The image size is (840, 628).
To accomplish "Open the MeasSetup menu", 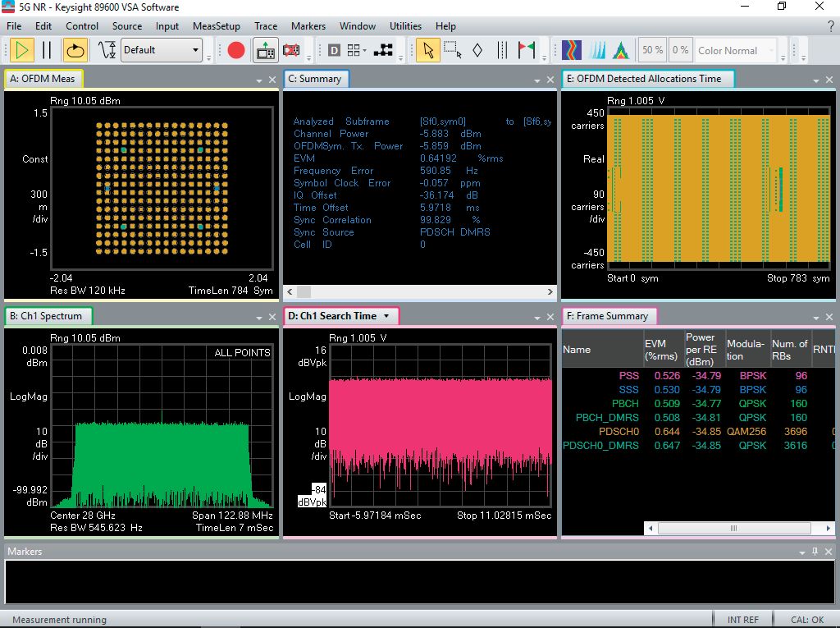I will (217, 26).
